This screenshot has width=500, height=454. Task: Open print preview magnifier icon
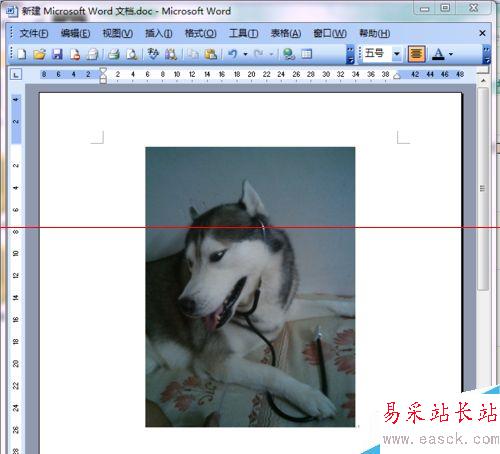132,54
